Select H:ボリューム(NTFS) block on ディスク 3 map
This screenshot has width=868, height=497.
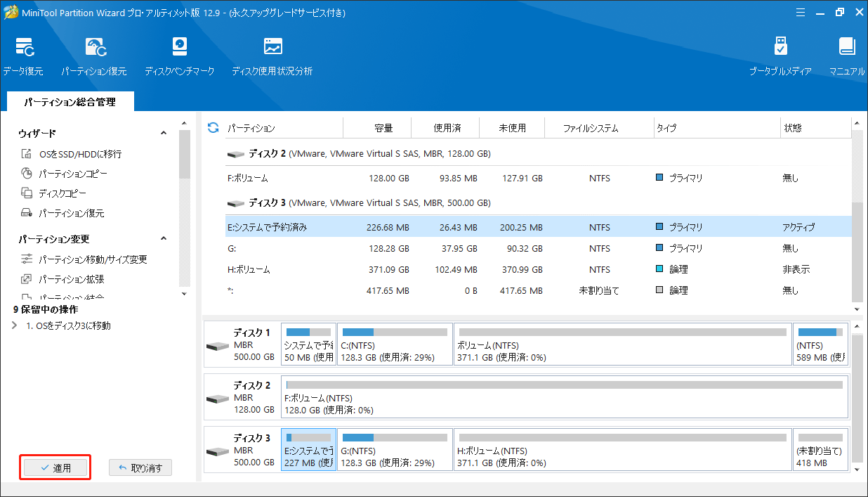(x=622, y=450)
